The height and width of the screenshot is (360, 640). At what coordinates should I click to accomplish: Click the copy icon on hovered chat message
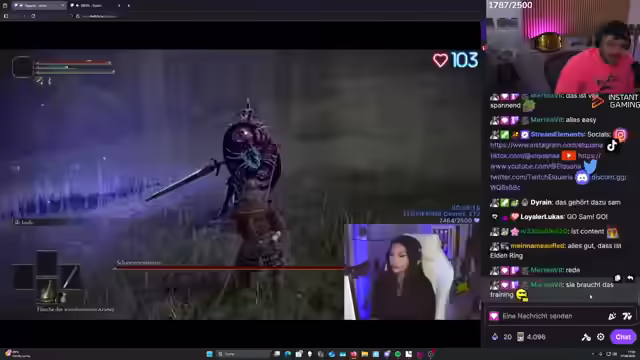tap(618, 278)
